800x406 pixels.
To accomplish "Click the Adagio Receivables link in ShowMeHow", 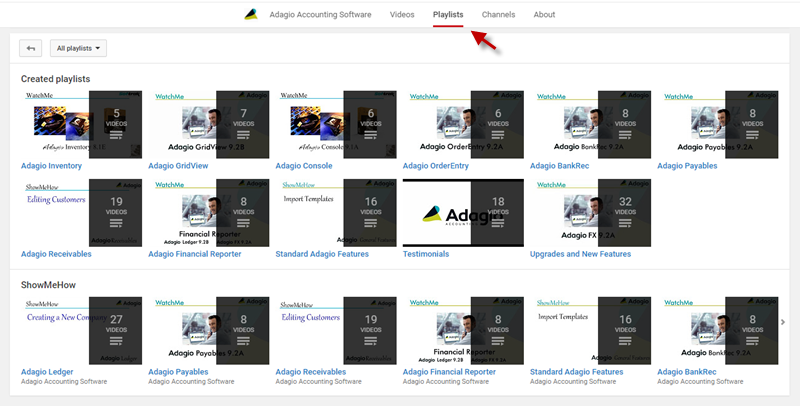I will [x=311, y=372].
